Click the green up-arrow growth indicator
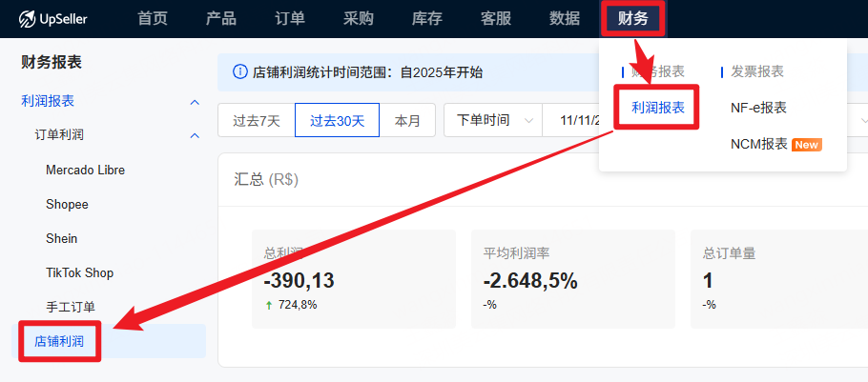The image size is (868, 382). pyautogui.click(x=269, y=305)
